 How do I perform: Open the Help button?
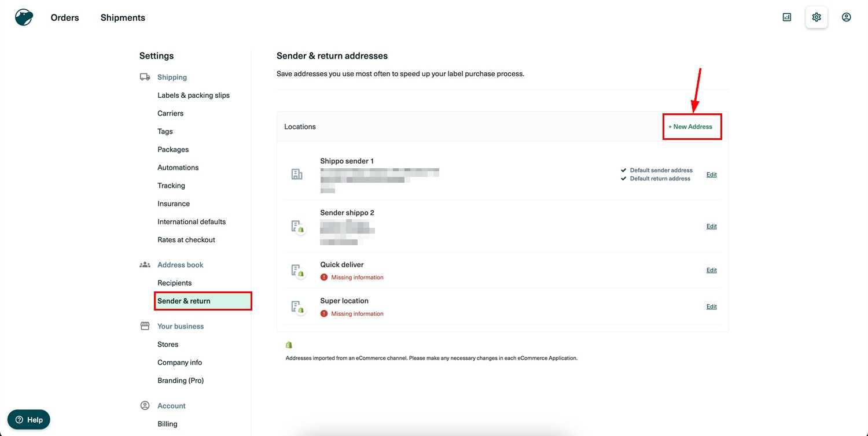click(29, 420)
